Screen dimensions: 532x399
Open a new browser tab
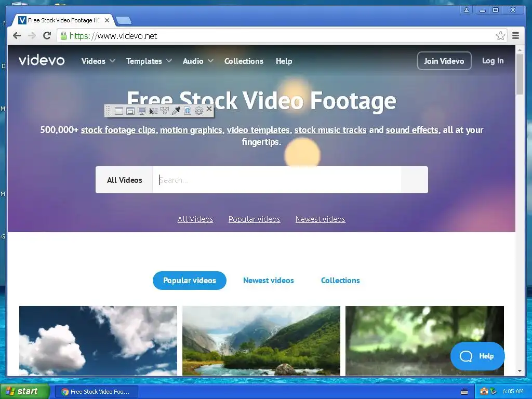click(x=124, y=21)
